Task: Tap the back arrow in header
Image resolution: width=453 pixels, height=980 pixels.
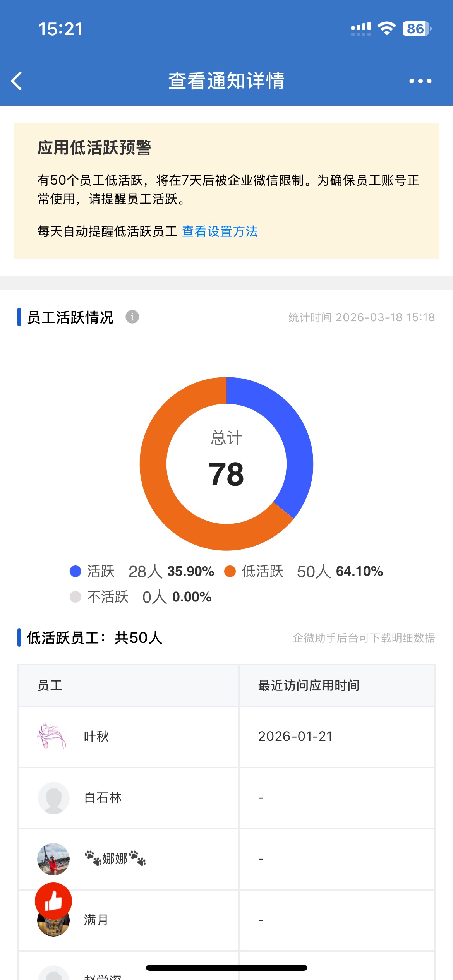Action: tap(17, 81)
